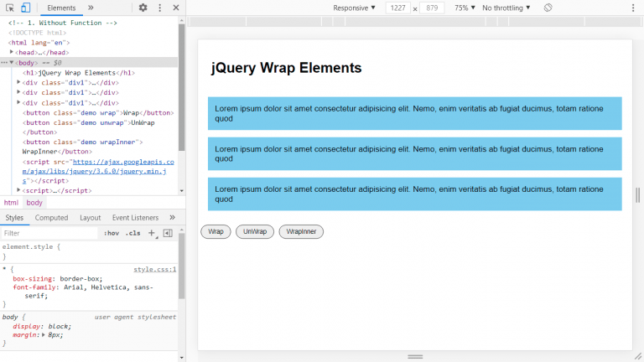644x362 pixels.
Task: Grab the viewport right edge handle
Action: coord(637,195)
